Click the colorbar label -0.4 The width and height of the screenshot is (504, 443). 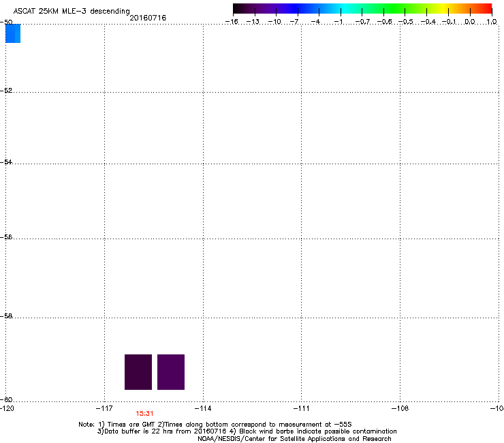(428, 22)
